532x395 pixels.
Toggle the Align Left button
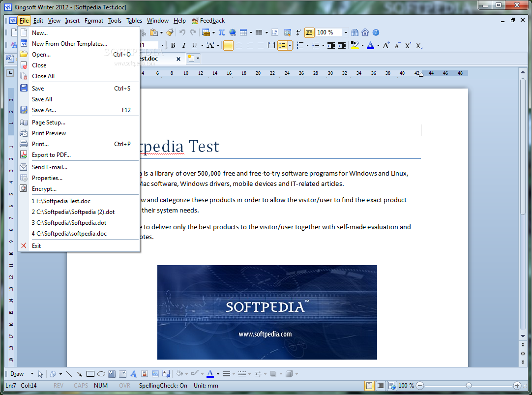click(228, 45)
